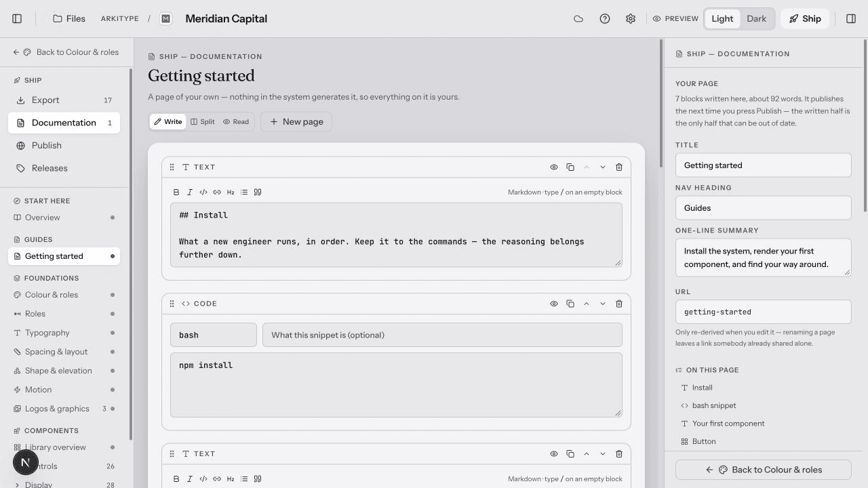Image resolution: width=868 pixels, height=488 pixels.
Task: Move the first TEXT block down
Action: [x=603, y=167]
